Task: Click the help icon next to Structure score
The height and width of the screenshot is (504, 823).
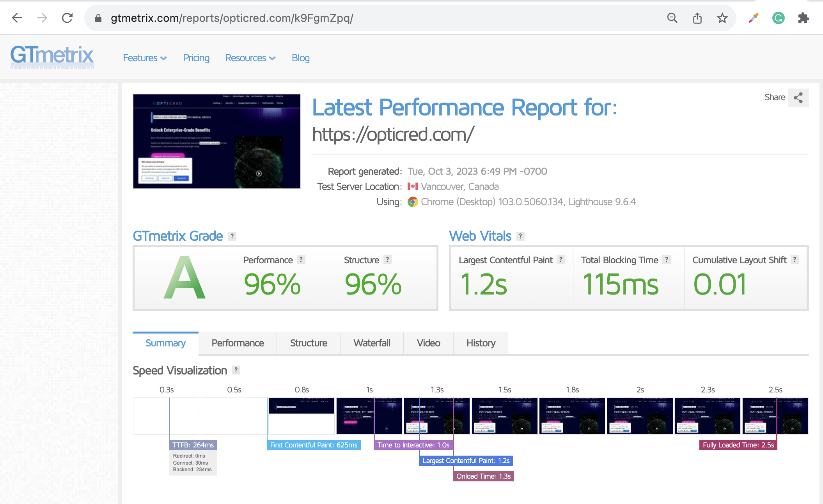Action: pyautogui.click(x=387, y=259)
